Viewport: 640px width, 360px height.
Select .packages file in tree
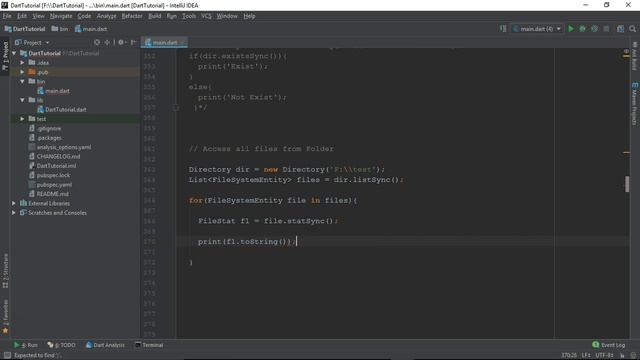[x=45, y=138]
